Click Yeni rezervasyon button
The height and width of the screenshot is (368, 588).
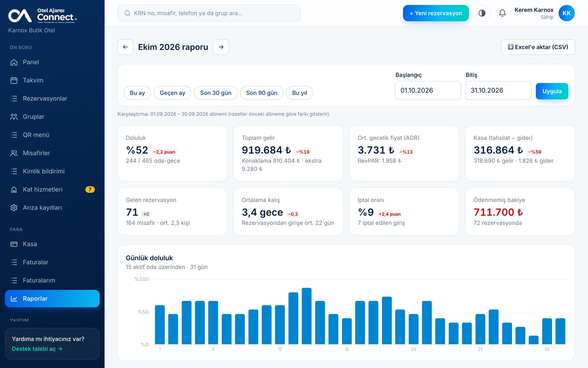click(x=436, y=13)
